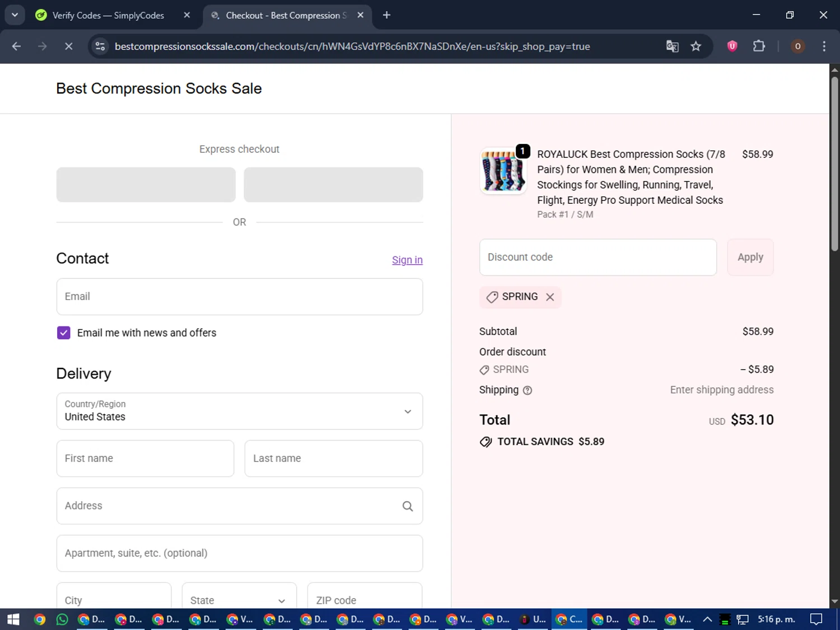
Task: Click the address search magnifier icon
Action: pyautogui.click(x=408, y=506)
